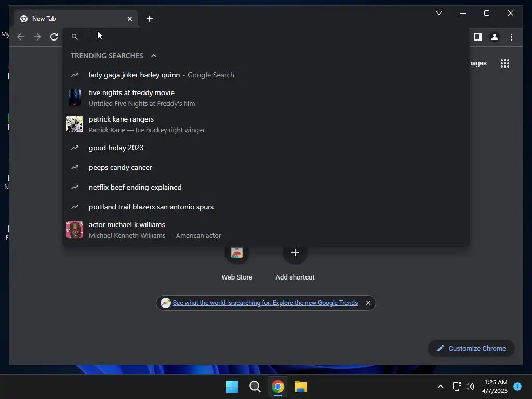The image size is (532, 399).
Task: Click trending arrow beside lady gaga joker
Action: tap(75, 75)
